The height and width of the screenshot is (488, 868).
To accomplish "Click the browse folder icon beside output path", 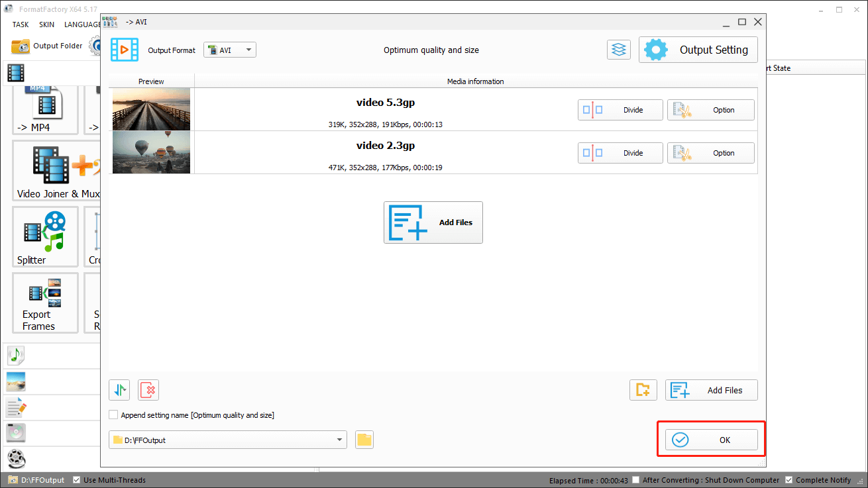I will [x=364, y=440].
